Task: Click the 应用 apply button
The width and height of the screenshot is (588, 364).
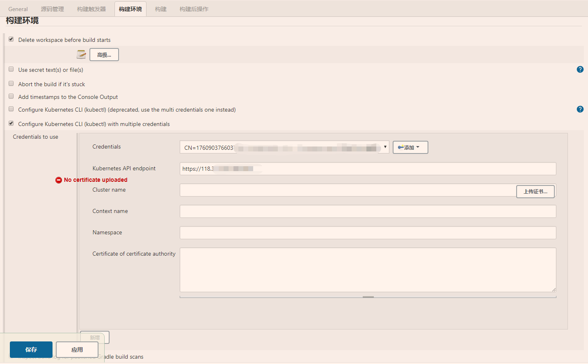Action: pos(77,349)
